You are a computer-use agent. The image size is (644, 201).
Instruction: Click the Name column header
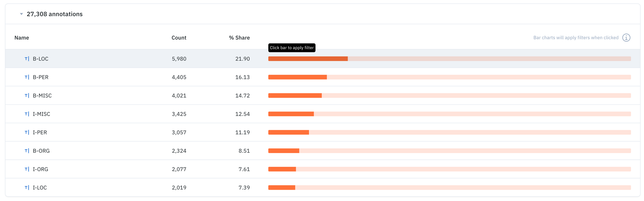coord(22,38)
